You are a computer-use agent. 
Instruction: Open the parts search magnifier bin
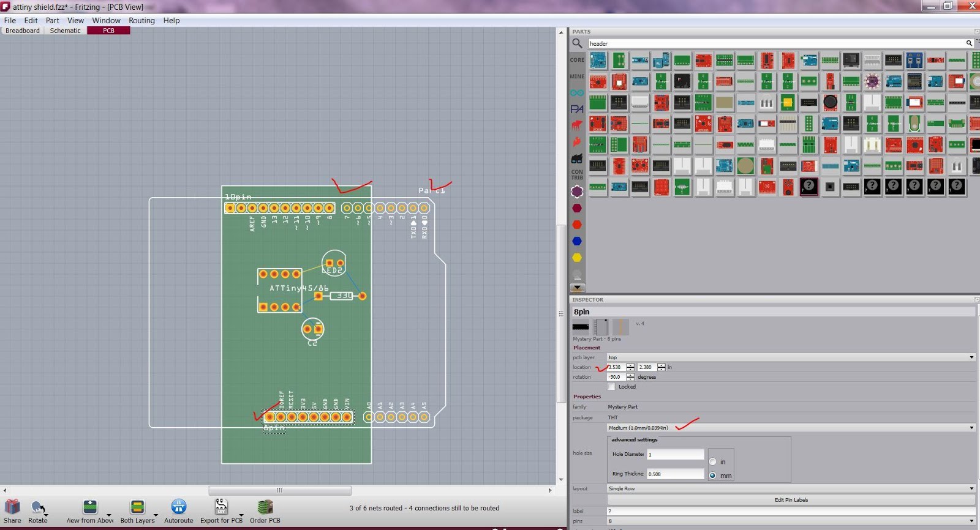coord(577,43)
